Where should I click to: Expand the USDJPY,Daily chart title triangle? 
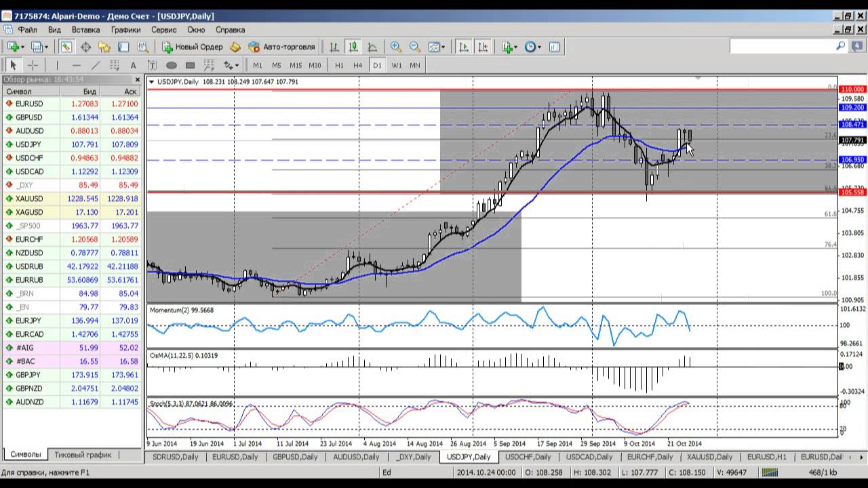tap(151, 82)
